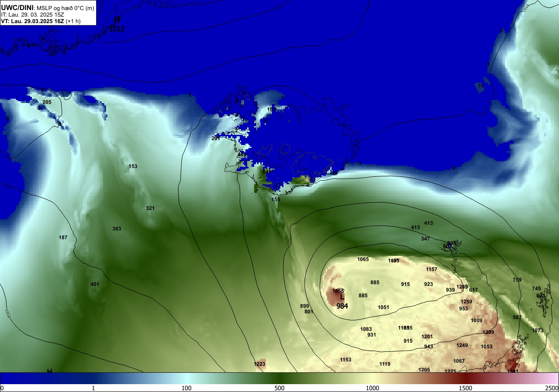Click the 984 pressure value under the L

click(342, 306)
